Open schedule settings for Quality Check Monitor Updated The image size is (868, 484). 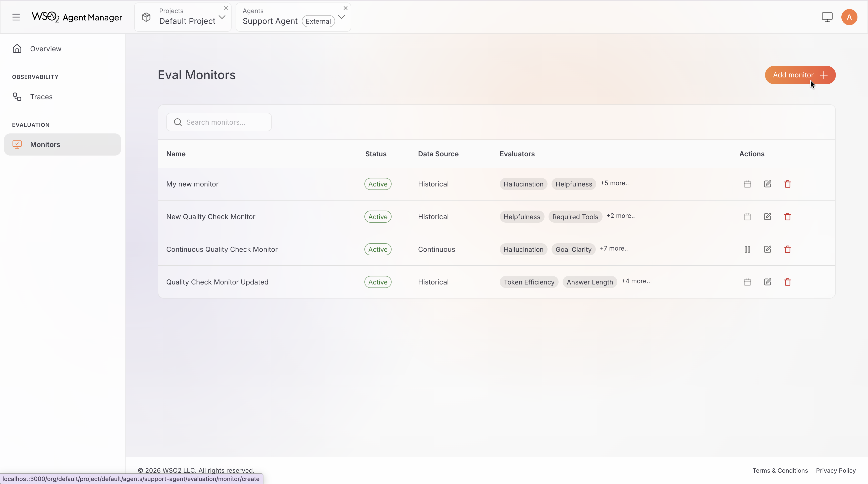pyautogui.click(x=747, y=282)
